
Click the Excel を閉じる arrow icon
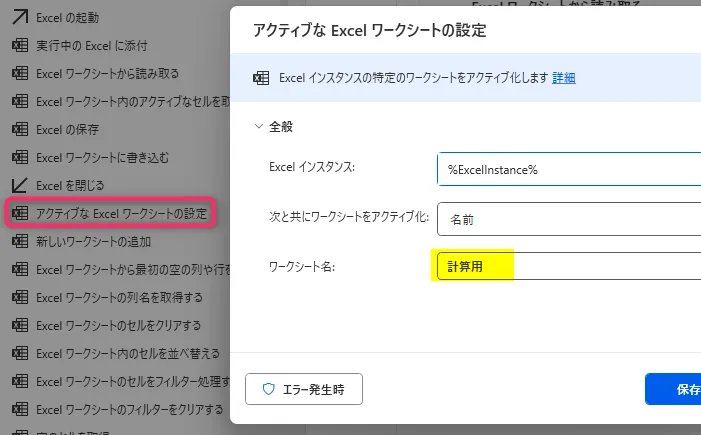coord(18,185)
